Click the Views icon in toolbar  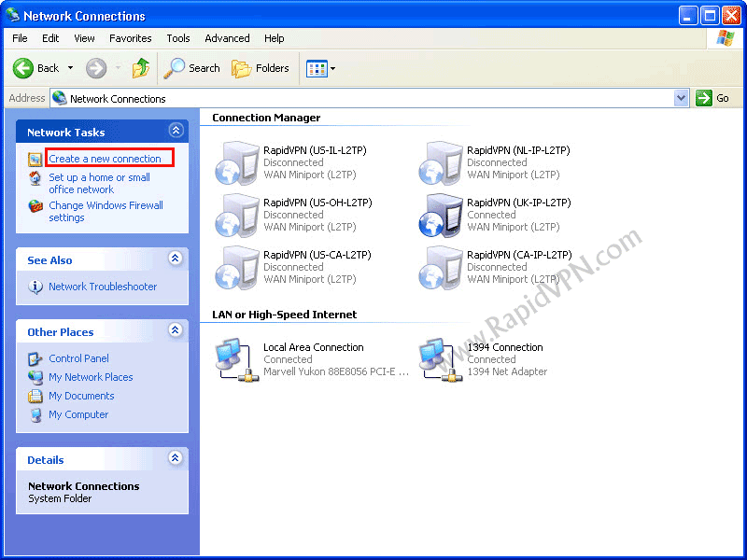(x=317, y=68)
